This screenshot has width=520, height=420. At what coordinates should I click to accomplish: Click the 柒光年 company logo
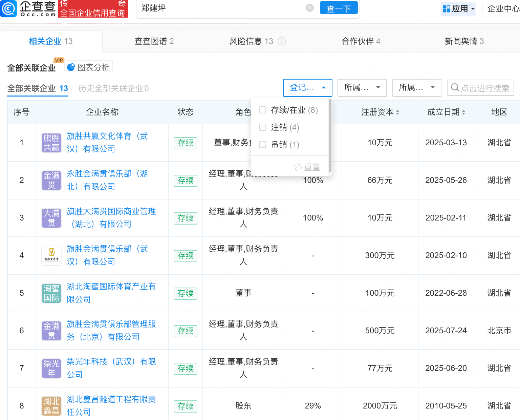tap(51, 369)
